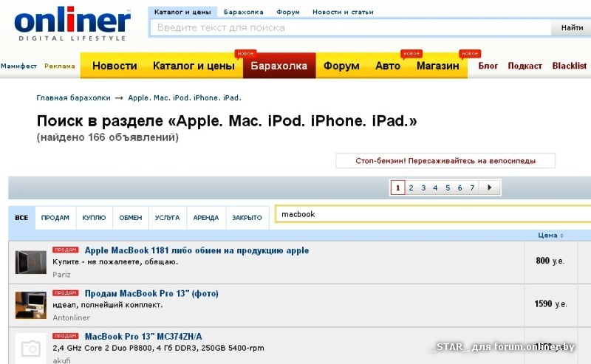Go to results page 3
Viewport: 591px width, 364px height.
pos(423,188)
